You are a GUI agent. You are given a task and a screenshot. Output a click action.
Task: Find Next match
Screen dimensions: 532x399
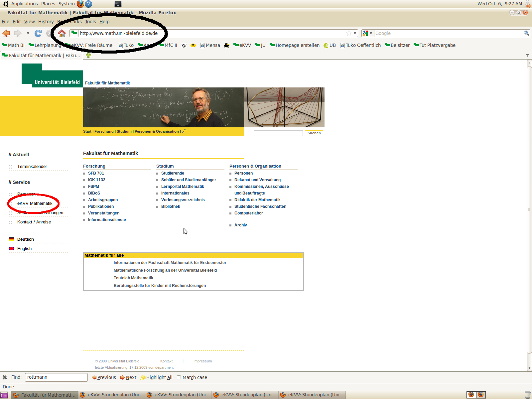pyautogui.click(x=128, y=377)
